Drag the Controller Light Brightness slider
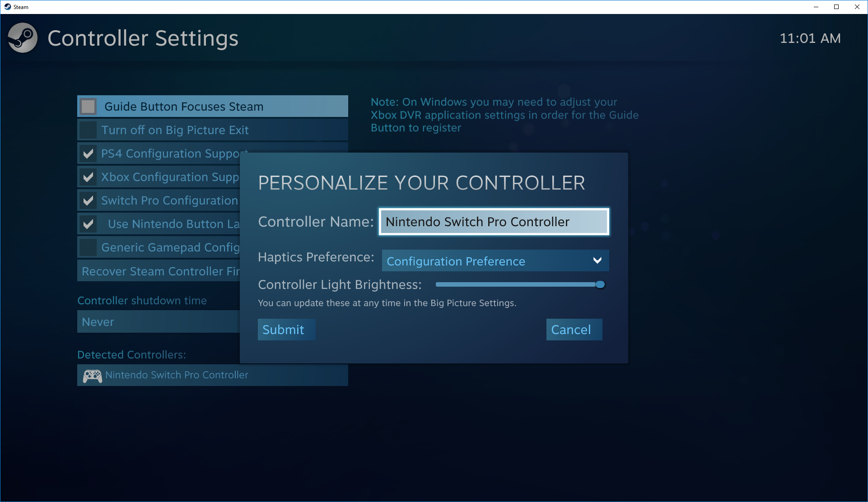868x502 pixels. (600, 284)
